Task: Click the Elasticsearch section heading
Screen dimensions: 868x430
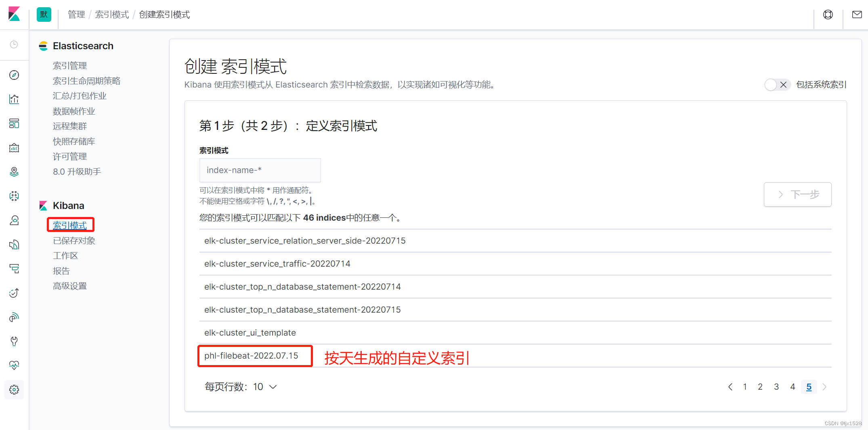Action: point(83,46)
